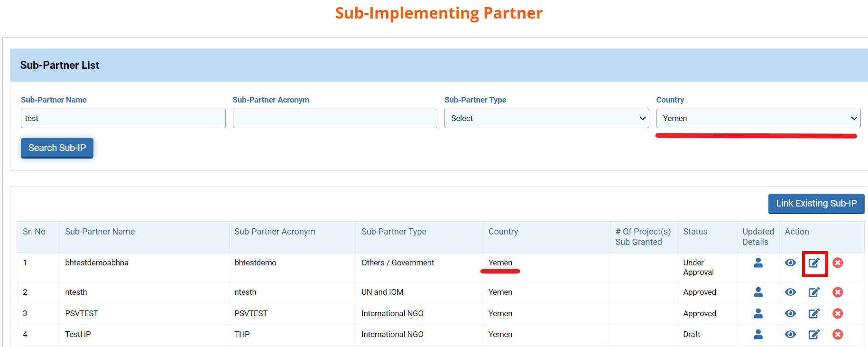Open the Country dropdown showing Yemen

point(758,118)
